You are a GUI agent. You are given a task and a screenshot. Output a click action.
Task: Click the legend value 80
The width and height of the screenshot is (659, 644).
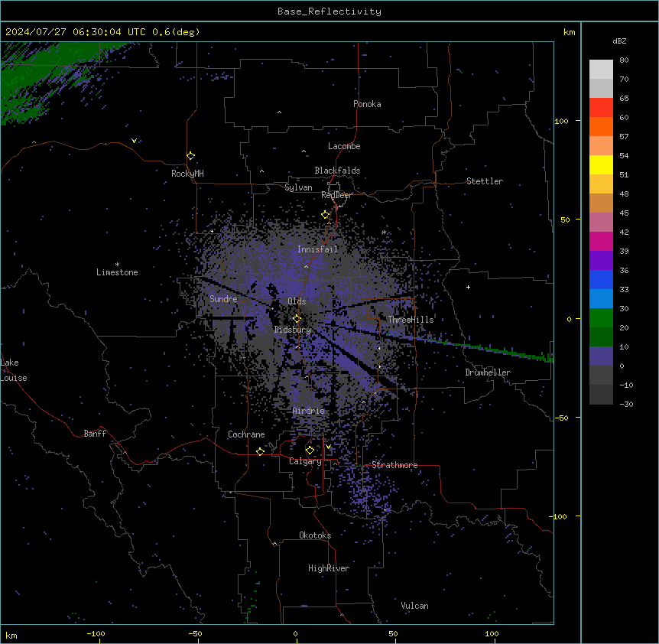624,60
